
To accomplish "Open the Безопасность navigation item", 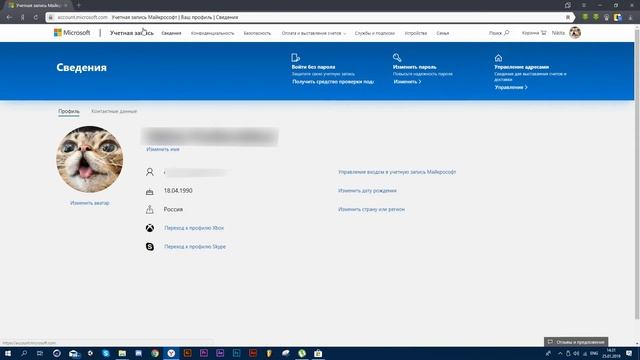I will 257,33.
